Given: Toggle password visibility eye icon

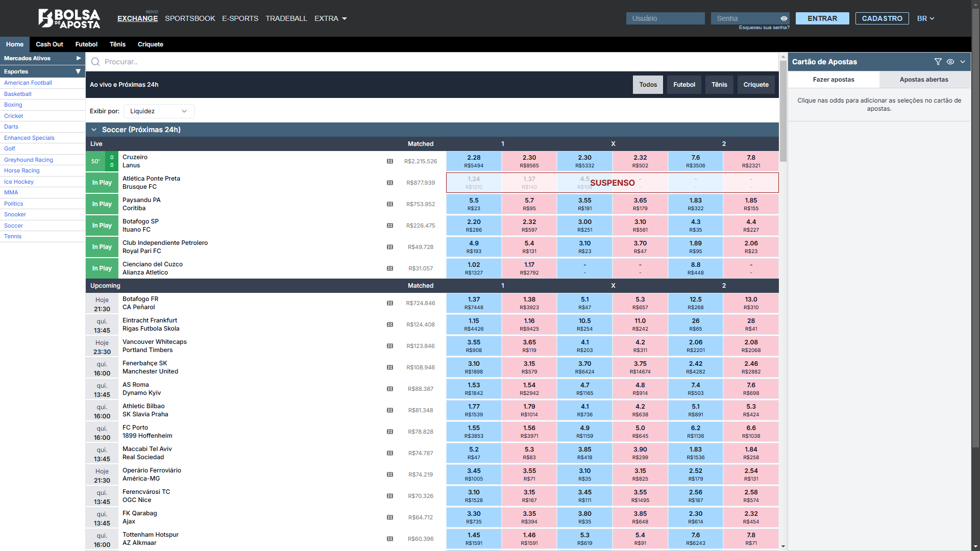Looking at the screenshot, I should tap(783, 18).
